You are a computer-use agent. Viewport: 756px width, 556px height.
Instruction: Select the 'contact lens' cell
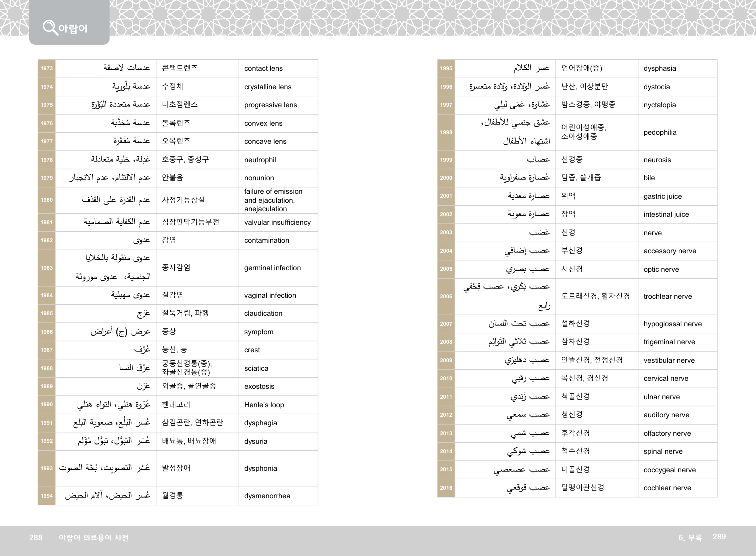[263, 68]
